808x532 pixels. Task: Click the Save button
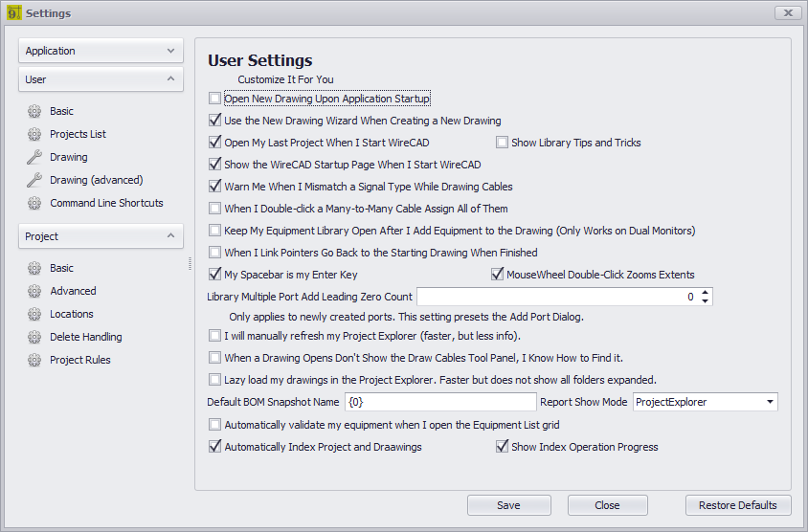click(508, 505)
